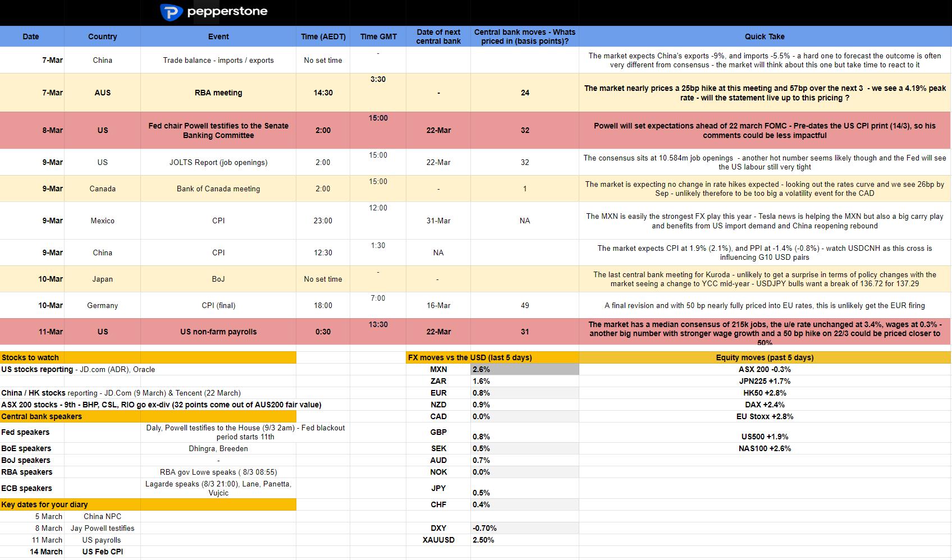Select the 'Country' column header
This screenshot has height=560, width=952.
pyautogui.click(x=103, y=36)
